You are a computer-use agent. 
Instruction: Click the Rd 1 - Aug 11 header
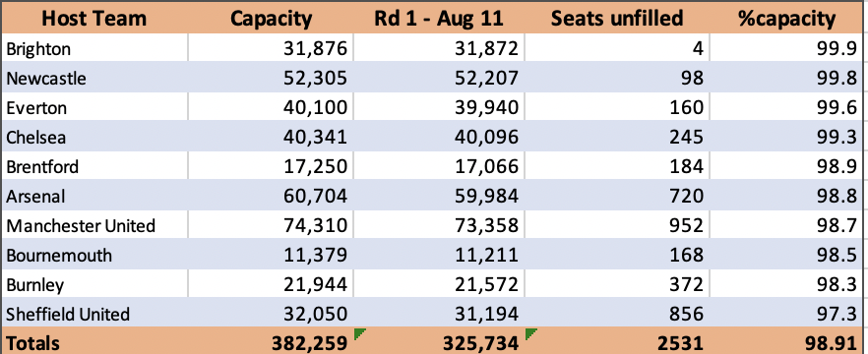point(439,19)
